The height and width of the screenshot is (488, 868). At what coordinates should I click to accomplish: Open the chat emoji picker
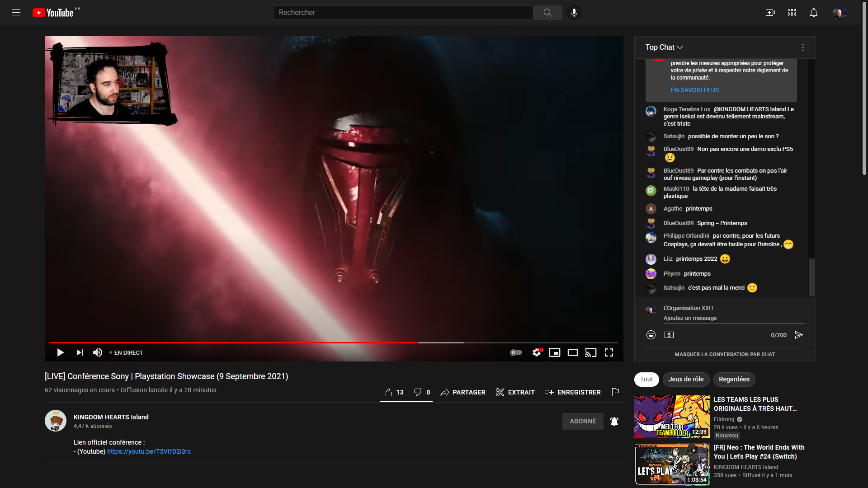click(x=651, y=335)
